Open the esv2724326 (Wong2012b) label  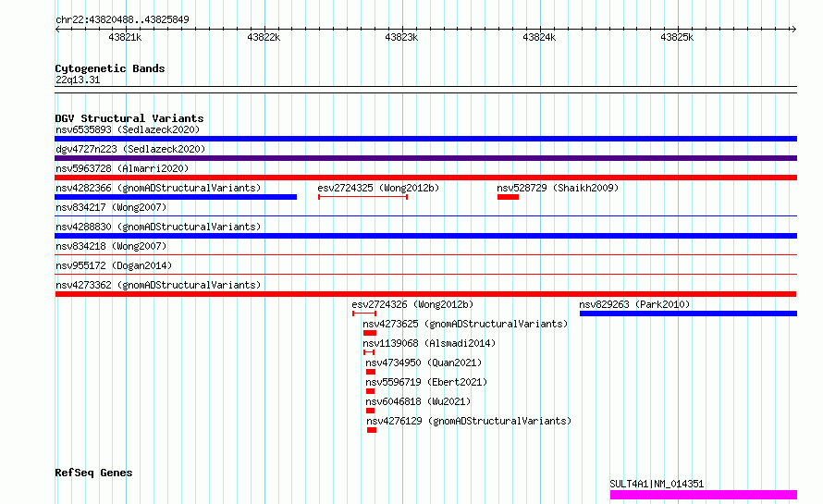412,304
